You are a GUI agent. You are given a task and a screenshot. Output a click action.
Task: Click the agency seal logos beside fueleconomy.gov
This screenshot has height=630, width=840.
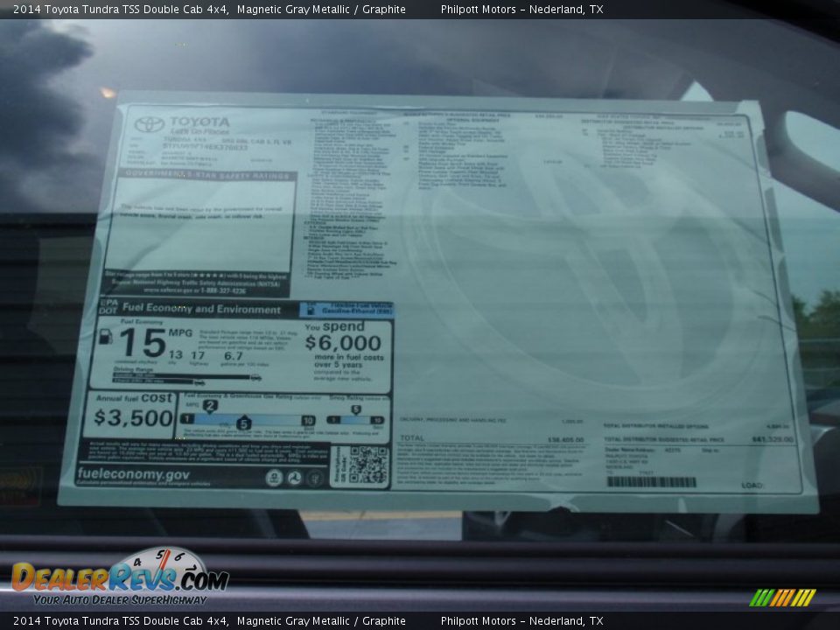pyautogui.click(x=294, y=478)
